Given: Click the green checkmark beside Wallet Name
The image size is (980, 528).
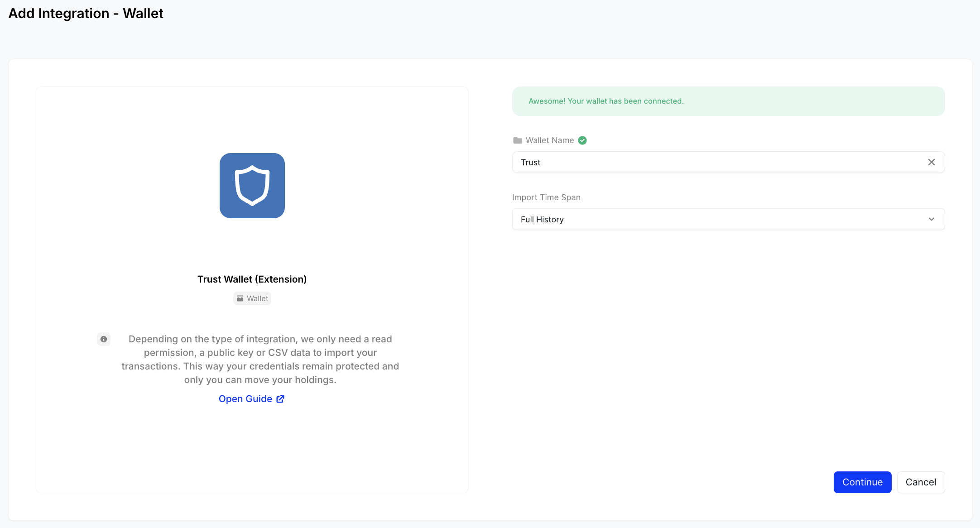Looking at the screenshot, I should pos(582,140).
